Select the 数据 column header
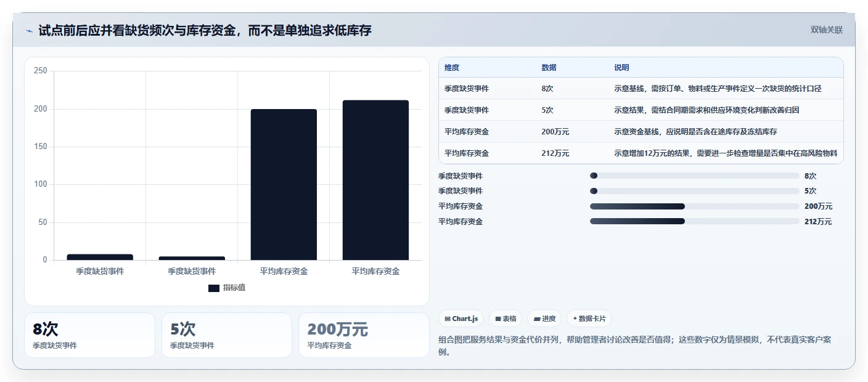The width and height of the screenshot is (868, 382). [549, 68]
